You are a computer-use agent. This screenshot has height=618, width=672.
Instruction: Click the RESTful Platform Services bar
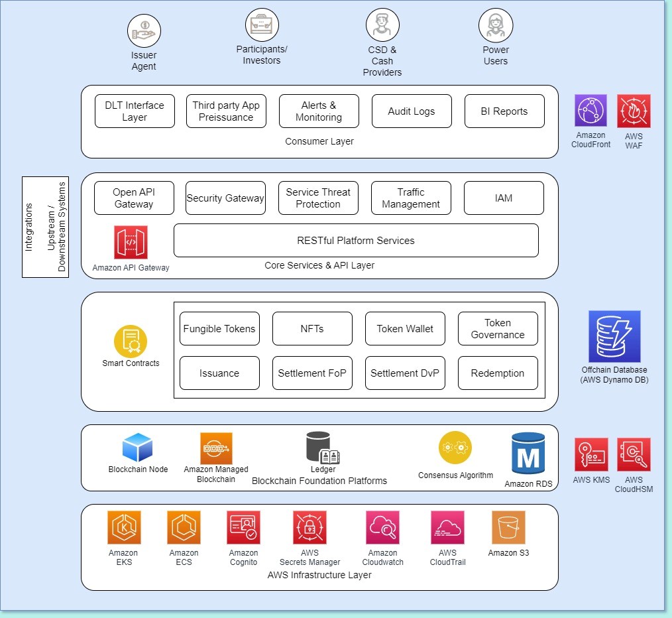pyautogui.click(x=356, y=240)
